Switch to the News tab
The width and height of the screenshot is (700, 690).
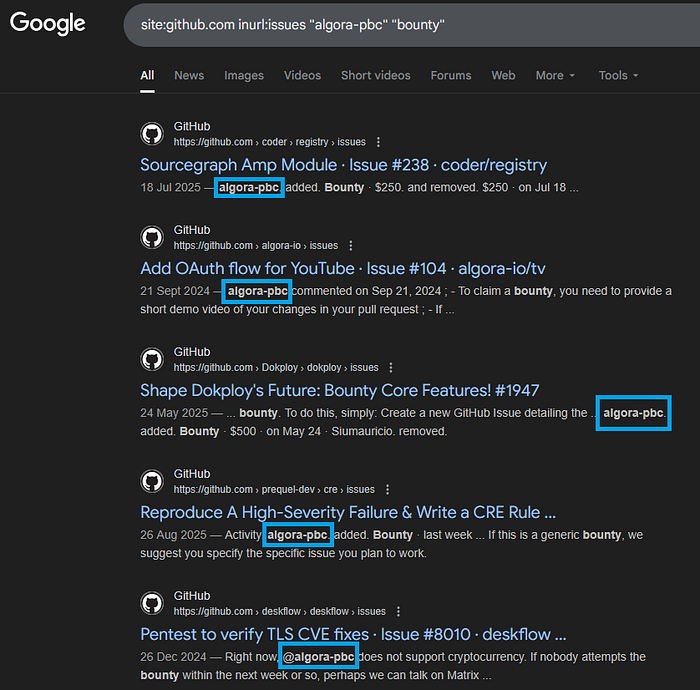click(x=189, y=75)
